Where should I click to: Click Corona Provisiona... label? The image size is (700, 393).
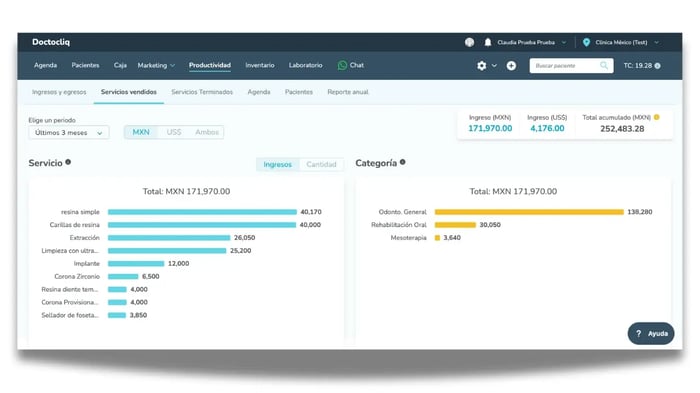(x=70, y=302)
